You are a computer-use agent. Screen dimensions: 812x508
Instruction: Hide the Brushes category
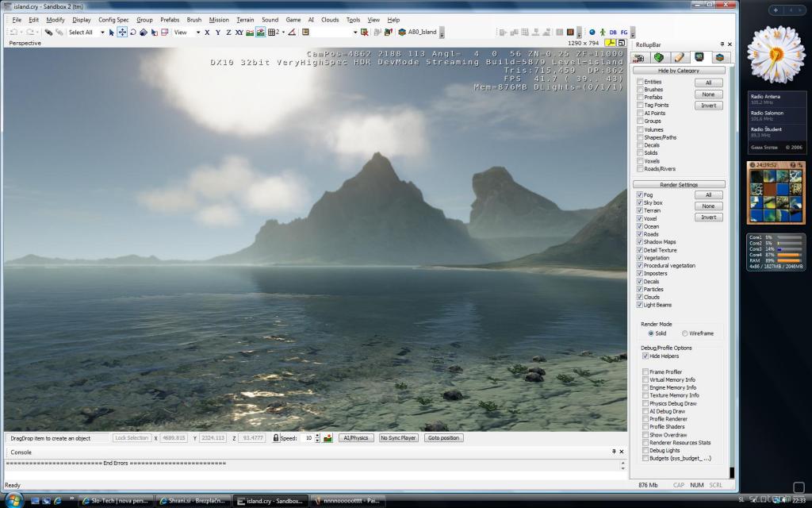640,90
